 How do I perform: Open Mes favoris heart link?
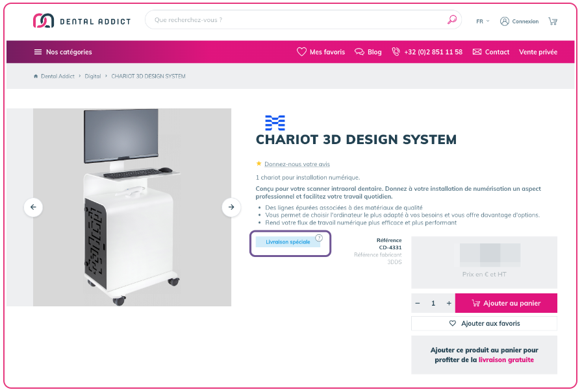[321, 52]
